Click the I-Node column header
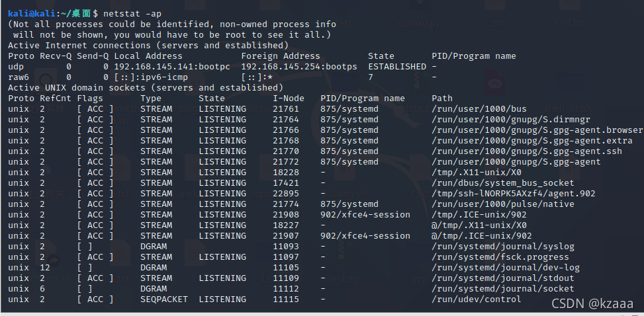644x316 pixels. point(289,99)
